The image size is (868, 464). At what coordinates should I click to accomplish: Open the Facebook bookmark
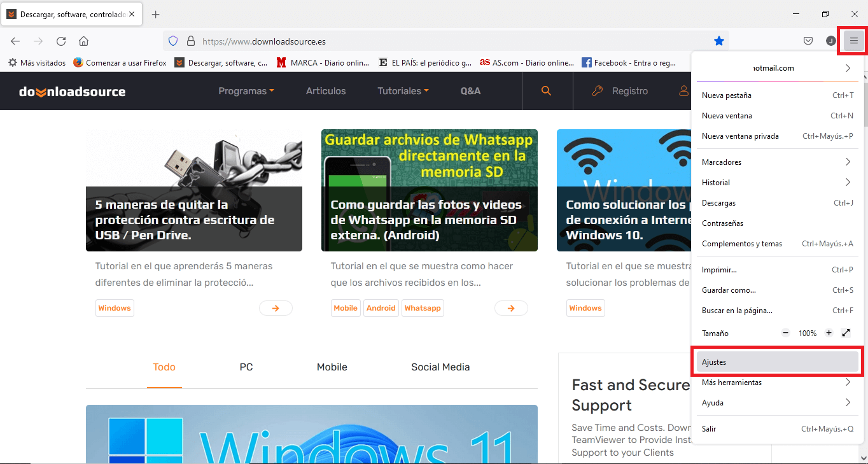(x=629, y=62)
